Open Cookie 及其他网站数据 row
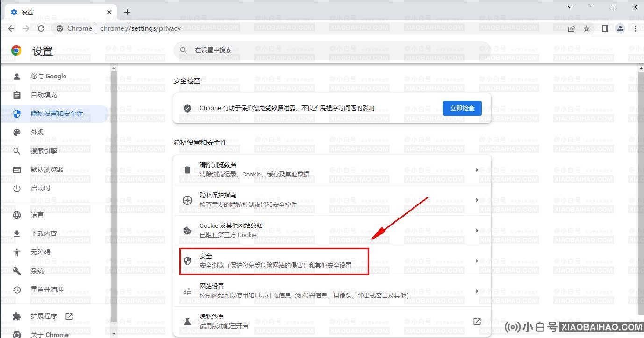 332,231
